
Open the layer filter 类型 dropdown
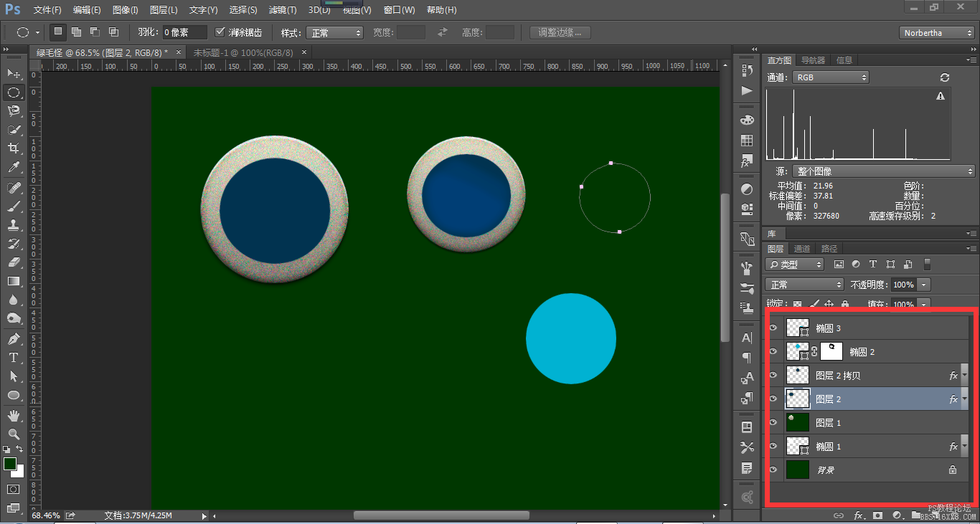click(795, 264)
